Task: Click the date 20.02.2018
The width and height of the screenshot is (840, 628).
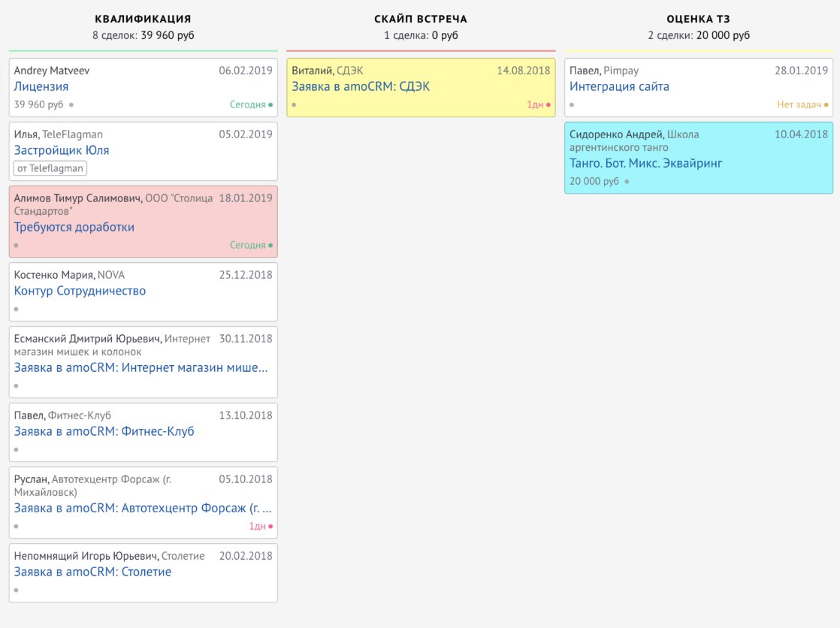Action: tap(246, 555)
